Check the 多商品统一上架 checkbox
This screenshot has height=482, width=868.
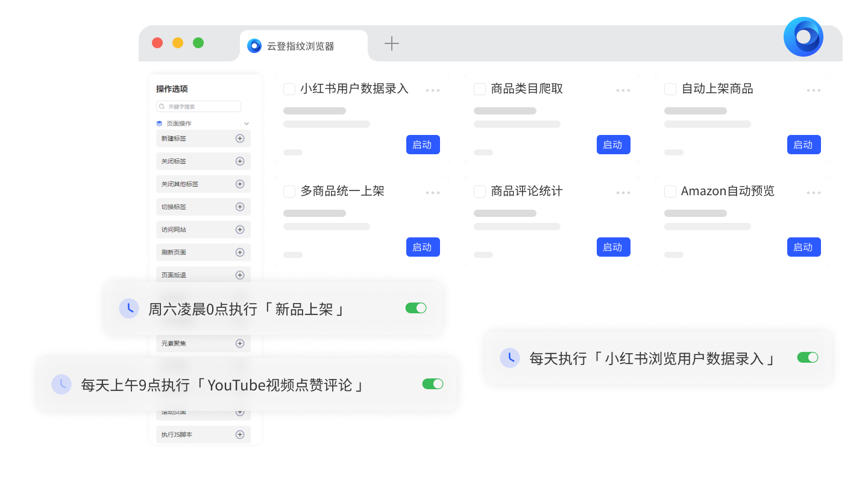tap(289, 192)
